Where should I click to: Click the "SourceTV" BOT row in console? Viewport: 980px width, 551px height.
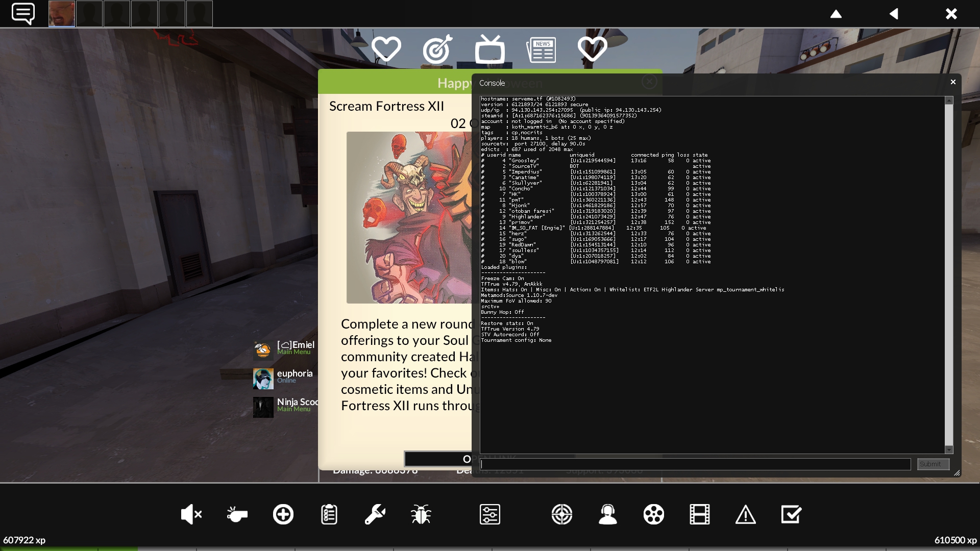(x=596, y=166)
